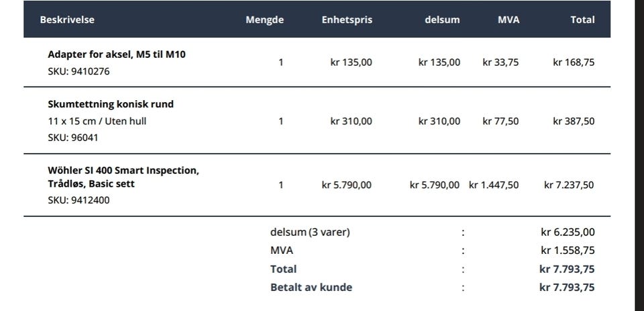Click SKU: 9410276 text
This screenshot has width=644, height=311.
[79, 72]
